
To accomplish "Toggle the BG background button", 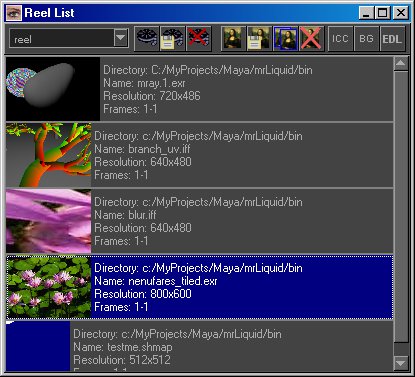I will [366, 39].
